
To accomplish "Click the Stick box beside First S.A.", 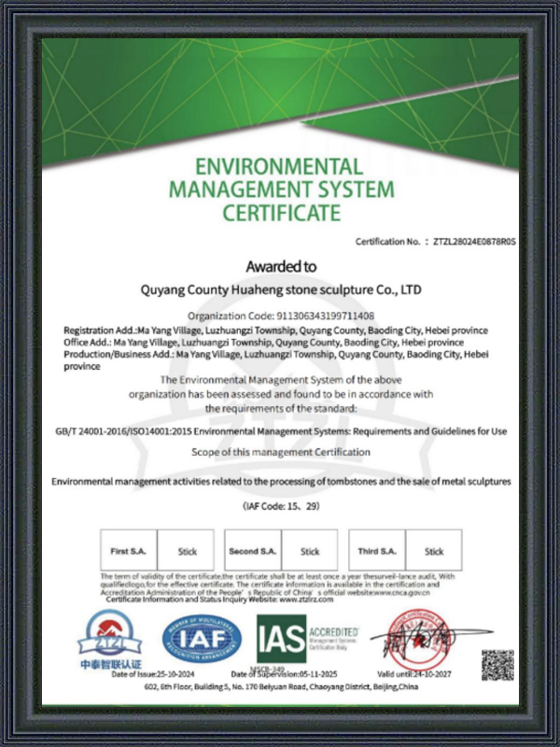I will 186,550.
